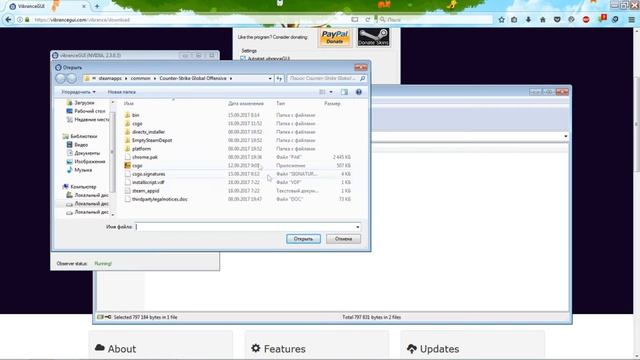Select the EmptySteamDepot folder
Image resolution: width=640 pixels, height=360 pixels.
click(152, 140)
